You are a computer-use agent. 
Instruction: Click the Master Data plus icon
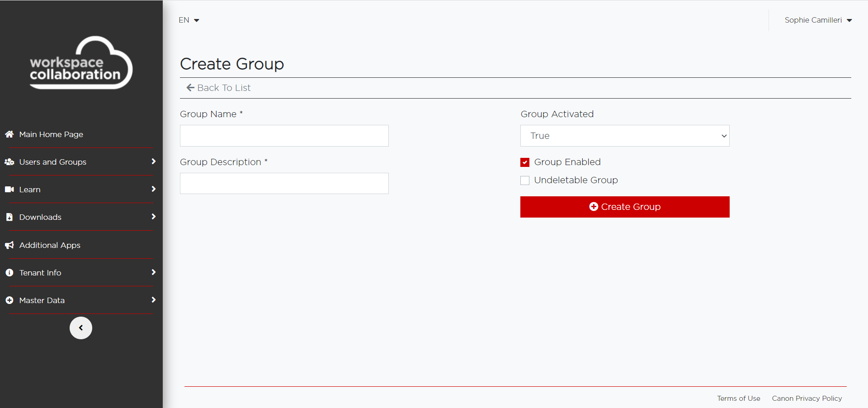tap(9, 300)
